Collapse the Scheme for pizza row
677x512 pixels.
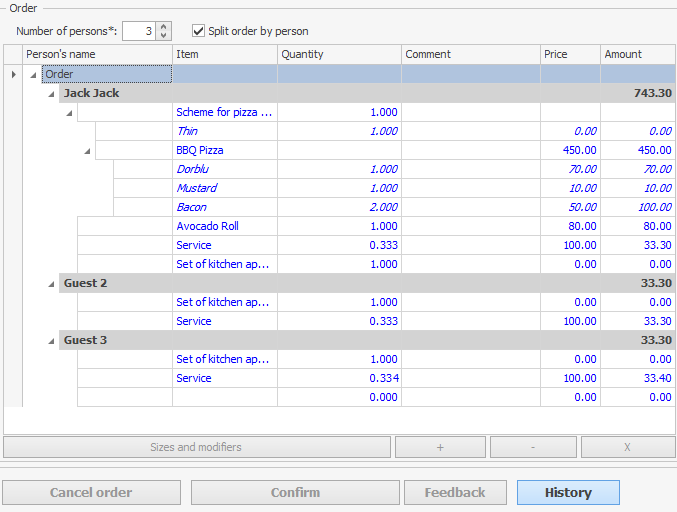pos(69,113)
